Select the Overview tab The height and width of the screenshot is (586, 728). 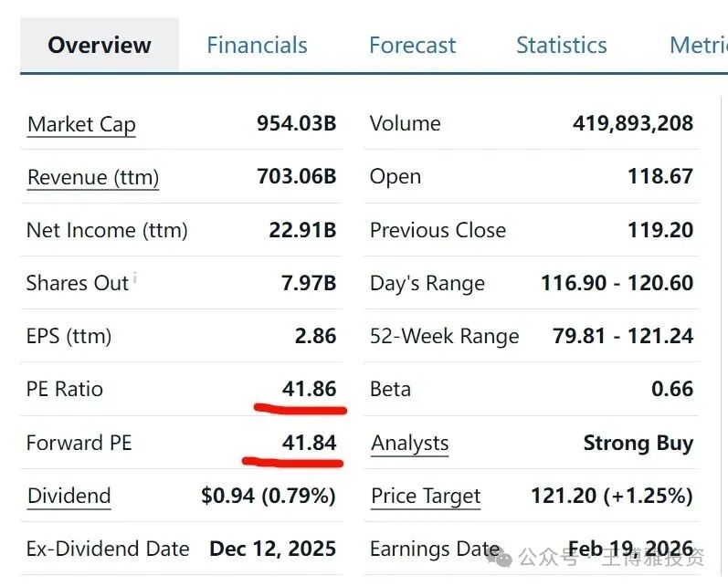point(100,46)
